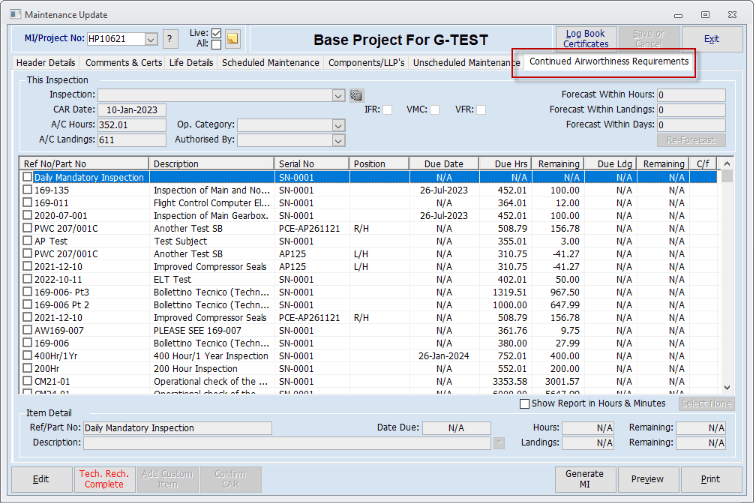Check the IFR checkbox

pyautogui.click(x=387, y=110)
